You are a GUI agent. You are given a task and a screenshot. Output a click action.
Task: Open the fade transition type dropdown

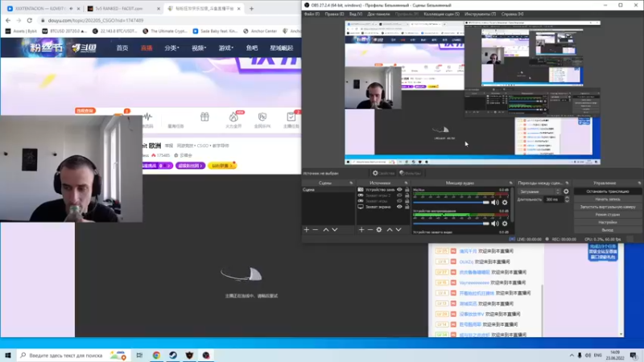point(539,191)
